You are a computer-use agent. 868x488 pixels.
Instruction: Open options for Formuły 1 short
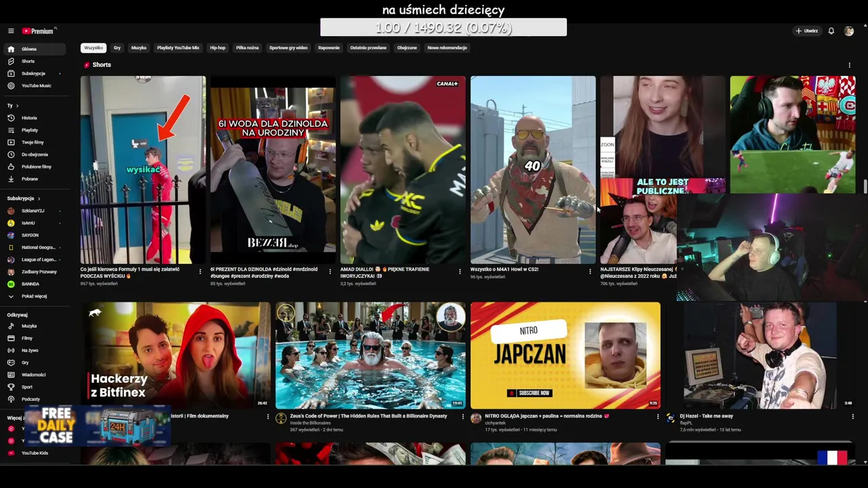[200, 271]
